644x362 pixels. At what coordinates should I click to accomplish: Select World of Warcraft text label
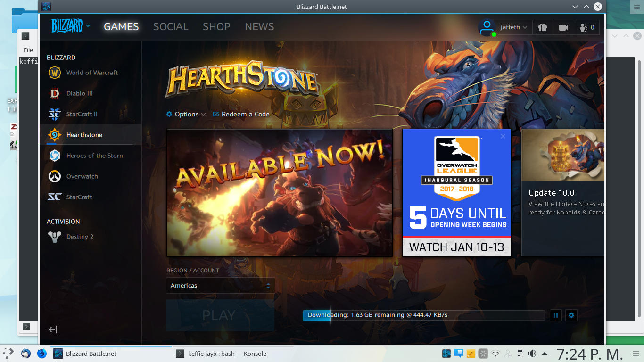pos(92,73)
